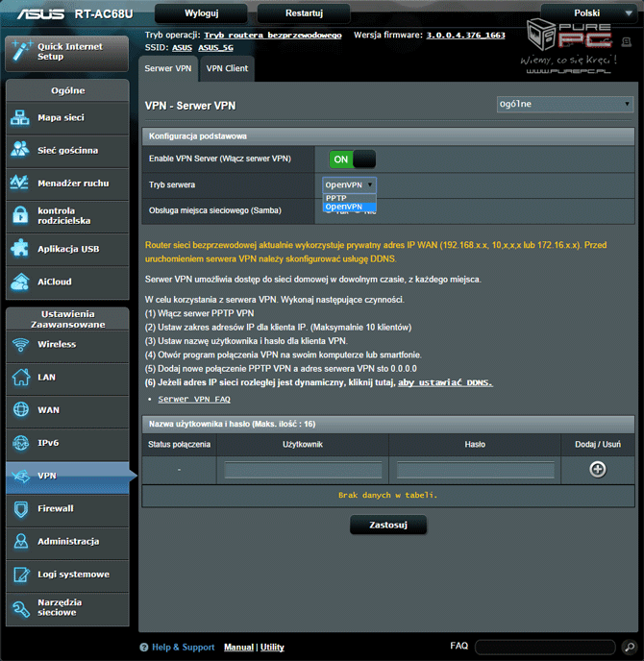Click the ASUS_5G SSID link
This screenshot has height=661, width=644.
click(215, 48)
